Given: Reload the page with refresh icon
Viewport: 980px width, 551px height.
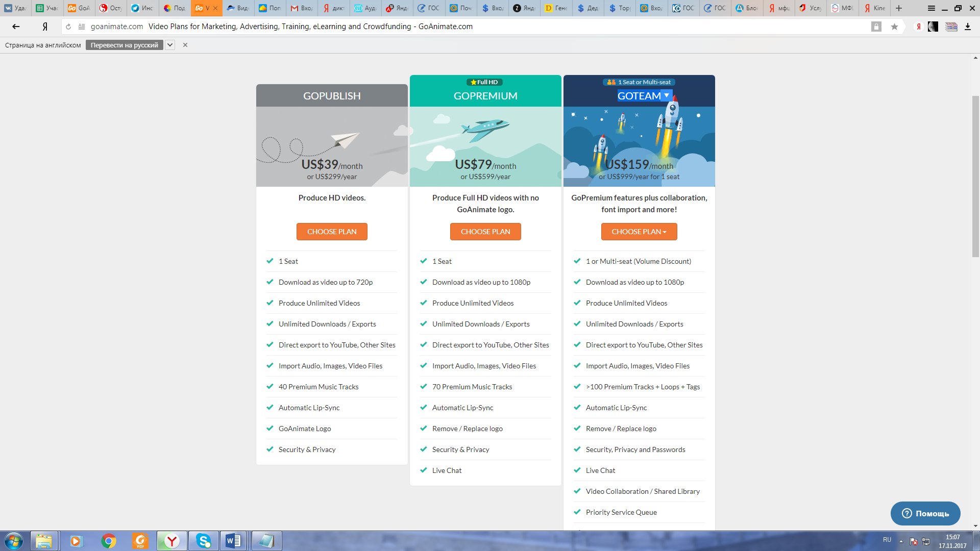Looking at the screenshot, I should 68,27.
